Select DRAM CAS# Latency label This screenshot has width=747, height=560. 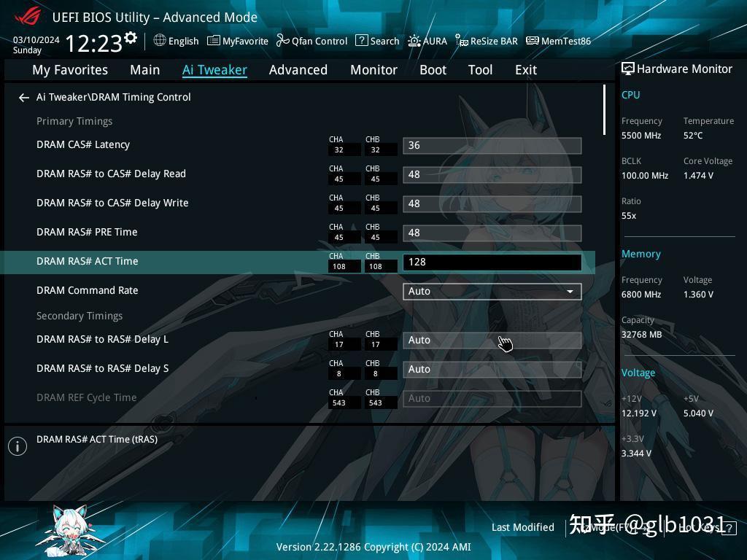click(x=83, y=145)
